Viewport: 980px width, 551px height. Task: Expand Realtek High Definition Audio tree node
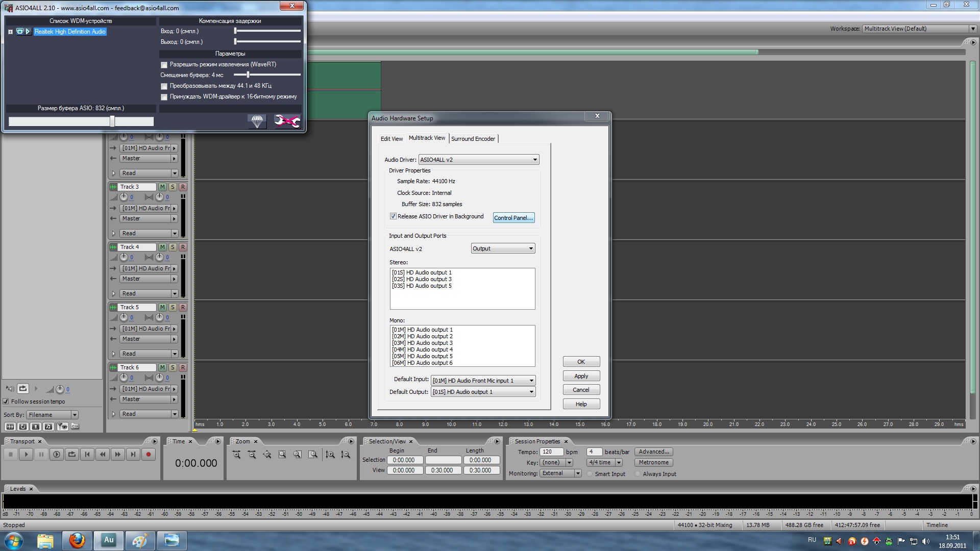(10, 32)
